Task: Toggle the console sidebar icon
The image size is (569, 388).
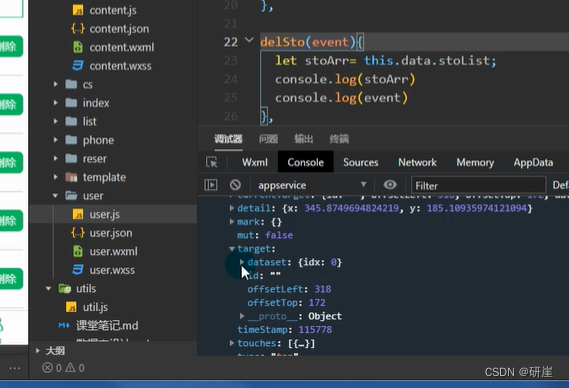Action: coord(211,185)
